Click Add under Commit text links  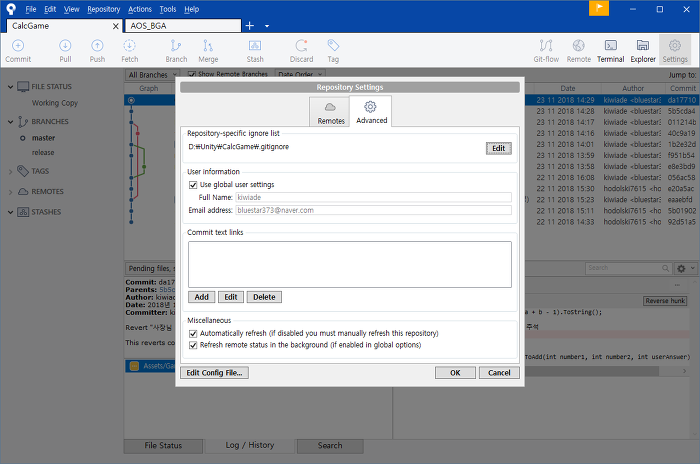click(201, 297)
